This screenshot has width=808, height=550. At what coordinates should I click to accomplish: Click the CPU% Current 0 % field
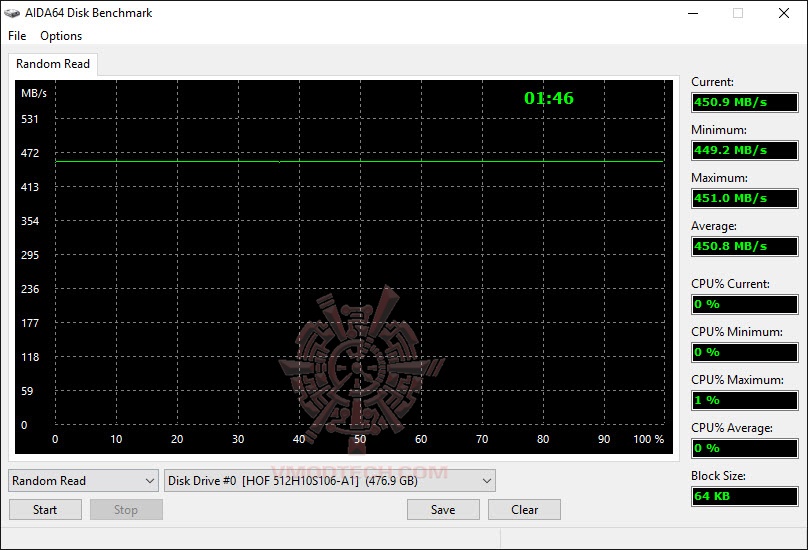(745, 304)
